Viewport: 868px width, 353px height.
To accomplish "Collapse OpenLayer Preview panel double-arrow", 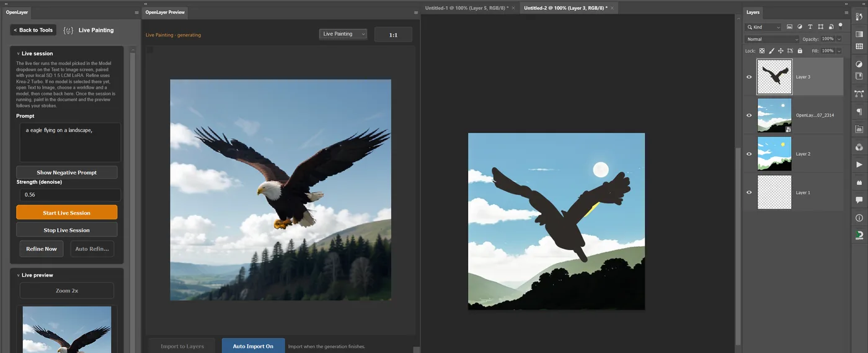I will tap(145, 4).
